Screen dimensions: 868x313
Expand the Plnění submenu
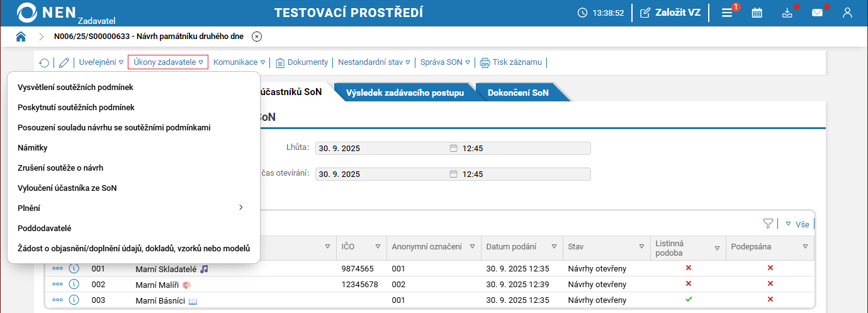133,208
